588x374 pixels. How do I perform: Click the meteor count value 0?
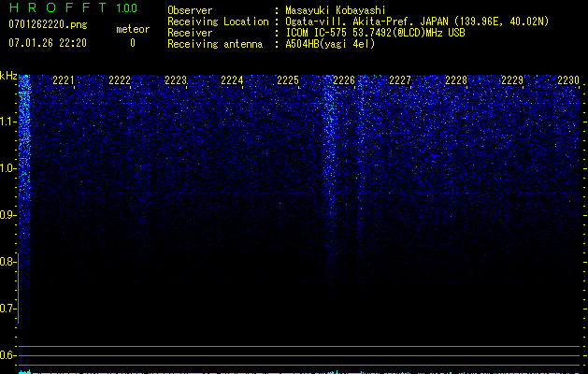[x=133, y=43]
